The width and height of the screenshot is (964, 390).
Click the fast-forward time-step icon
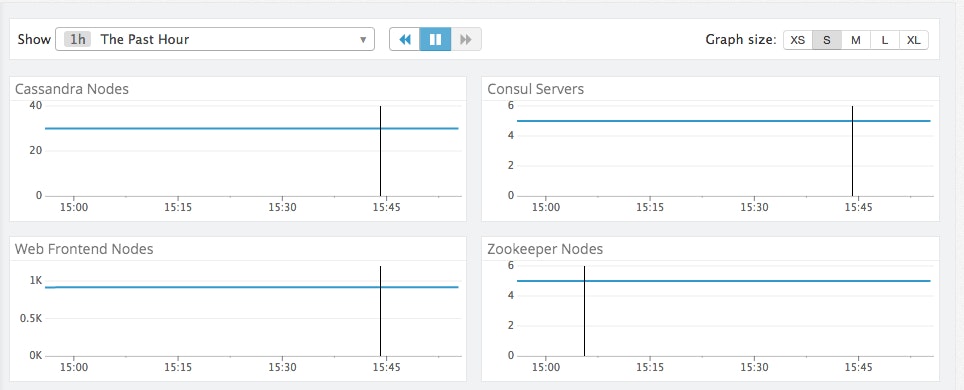pos(466,39)
